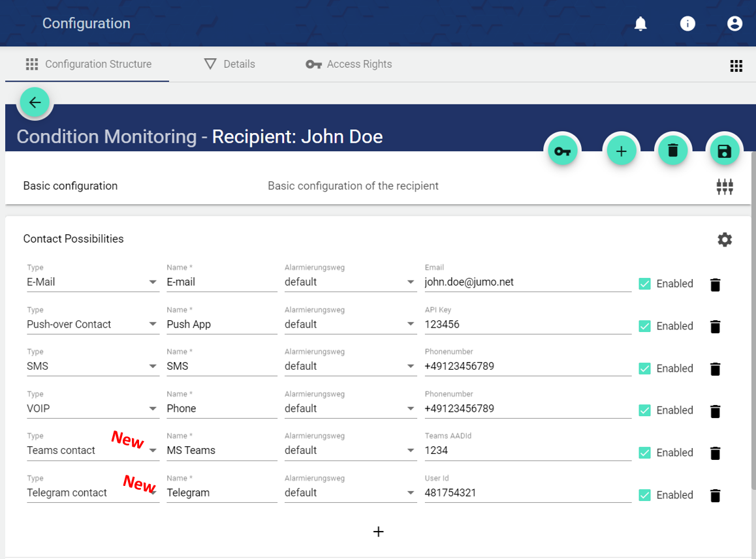Toggle Enabled checkbox for MS Teams contact
Viewport: 756px width, 559px height.
644,453
